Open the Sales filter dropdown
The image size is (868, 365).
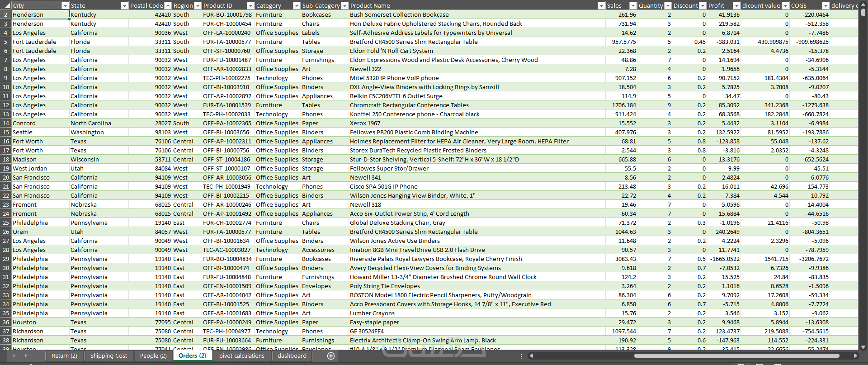(x=632, y=5)
